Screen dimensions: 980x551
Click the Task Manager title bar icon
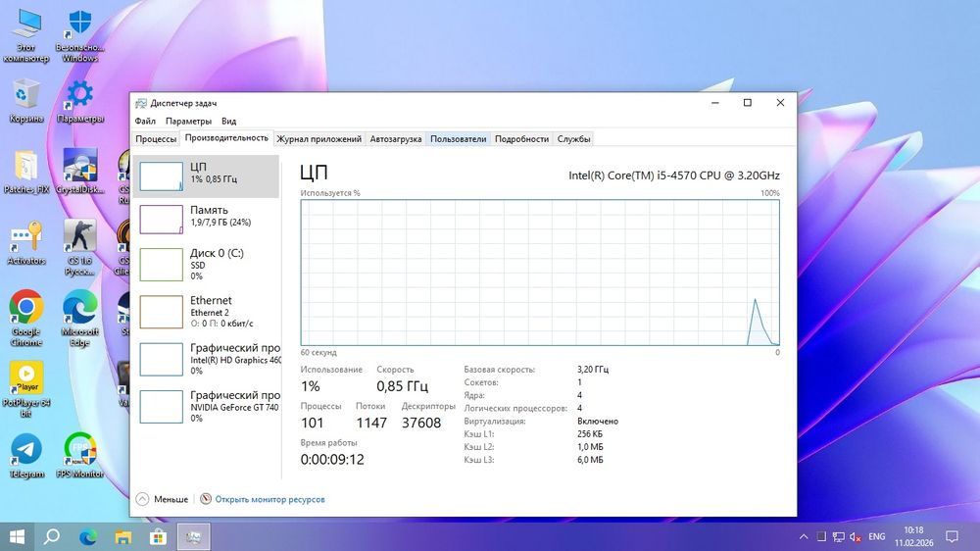point(141,103)
